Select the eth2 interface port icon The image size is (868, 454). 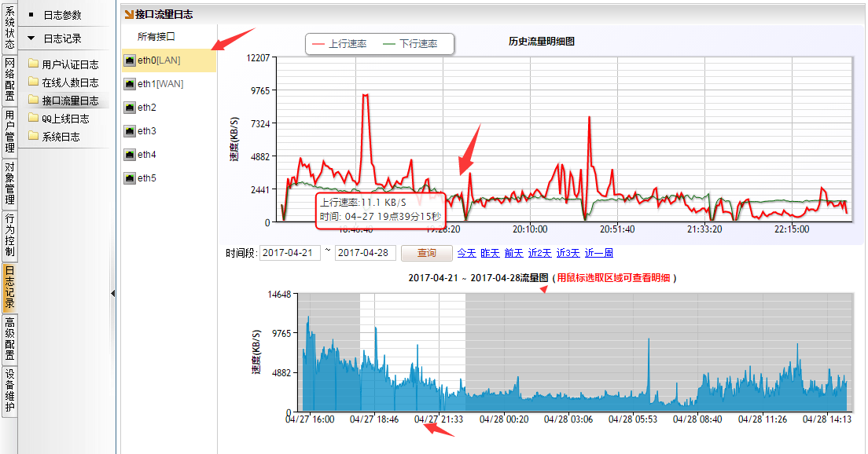[130, 108]
